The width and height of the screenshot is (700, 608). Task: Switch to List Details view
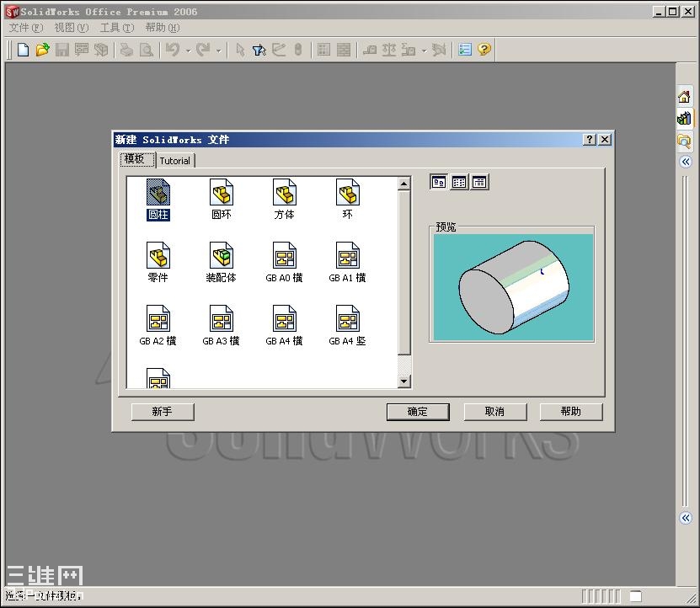479,182
